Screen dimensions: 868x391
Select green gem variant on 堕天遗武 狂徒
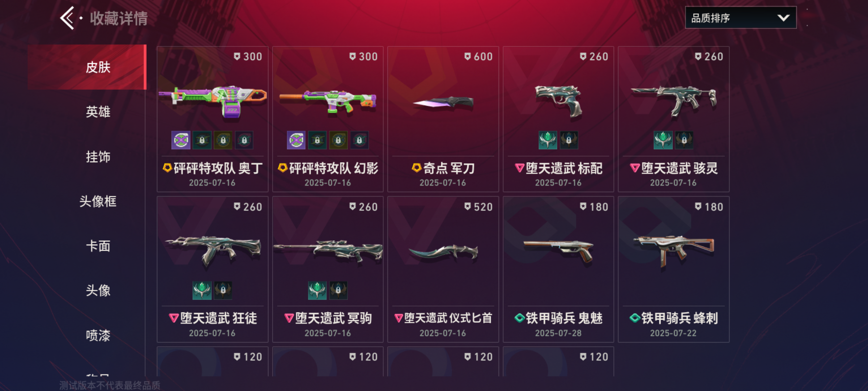pyautogui.click(x=202, y=290)
